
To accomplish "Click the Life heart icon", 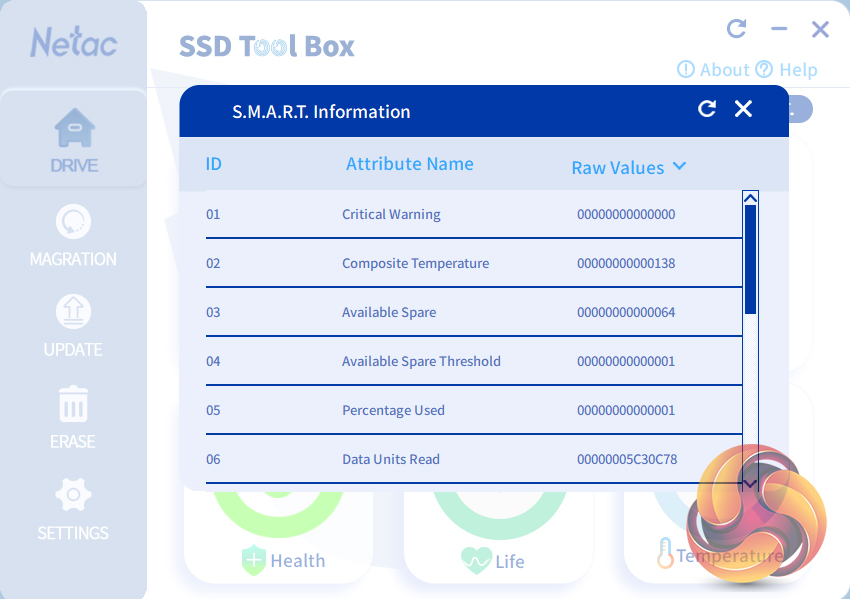I will (476, 561).
